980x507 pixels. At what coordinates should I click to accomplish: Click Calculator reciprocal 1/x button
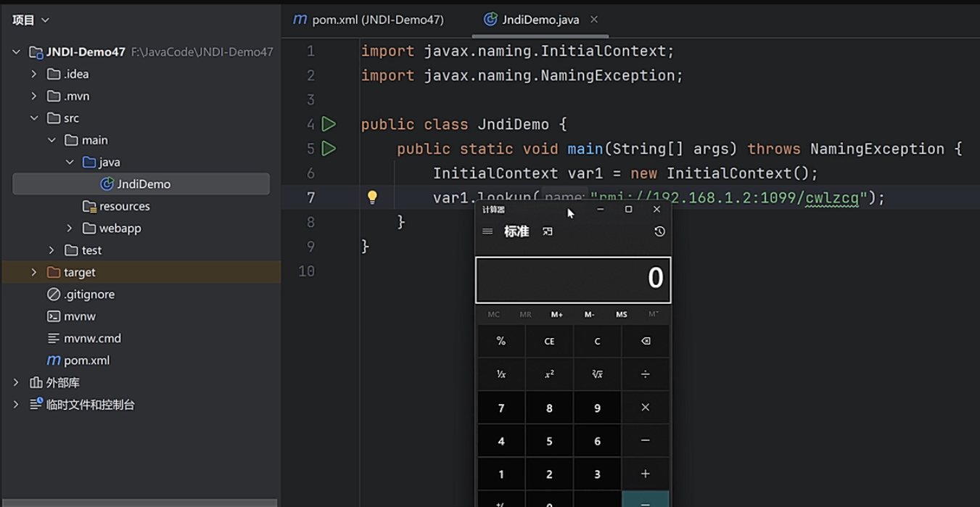(501, 374)
